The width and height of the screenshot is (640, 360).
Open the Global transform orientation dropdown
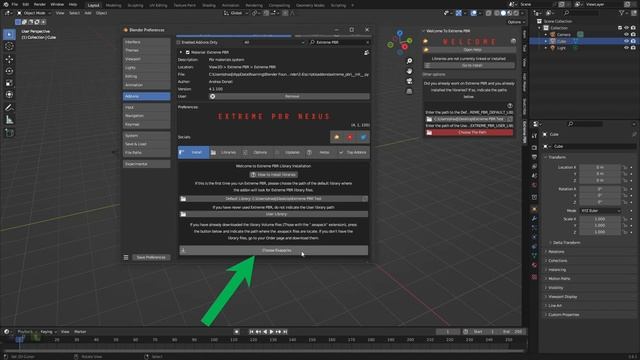coord(236,13)
